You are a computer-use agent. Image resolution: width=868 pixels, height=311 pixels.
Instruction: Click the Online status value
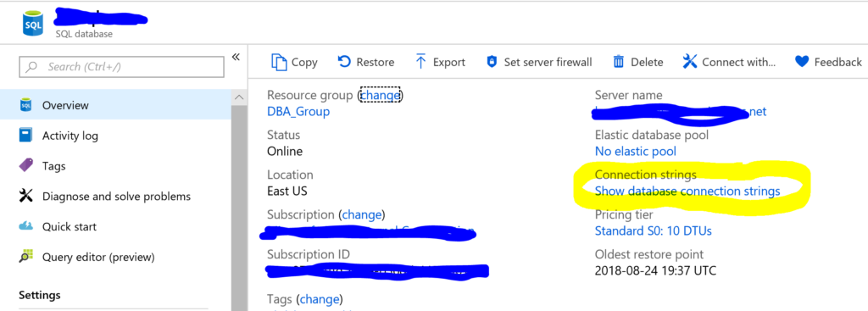point(285,151)
